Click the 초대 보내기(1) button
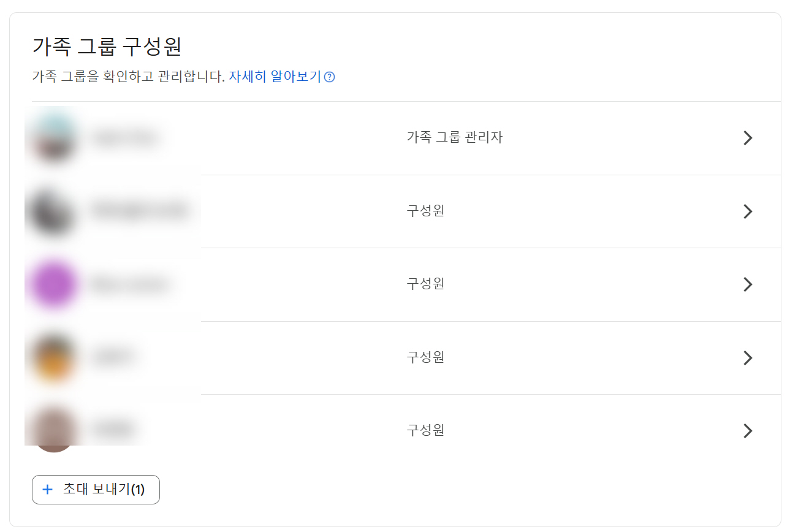The width and height of the screenshot is (790, 532). point(96,490)
